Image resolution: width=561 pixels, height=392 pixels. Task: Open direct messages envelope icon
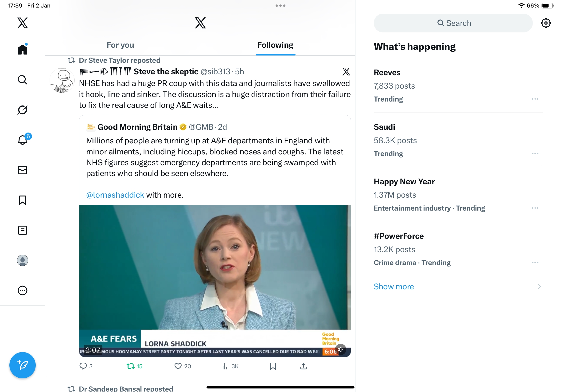point(23,170)
